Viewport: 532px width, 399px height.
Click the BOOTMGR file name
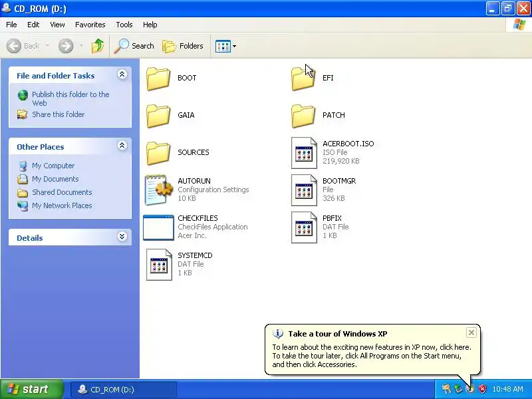point(339,181)
